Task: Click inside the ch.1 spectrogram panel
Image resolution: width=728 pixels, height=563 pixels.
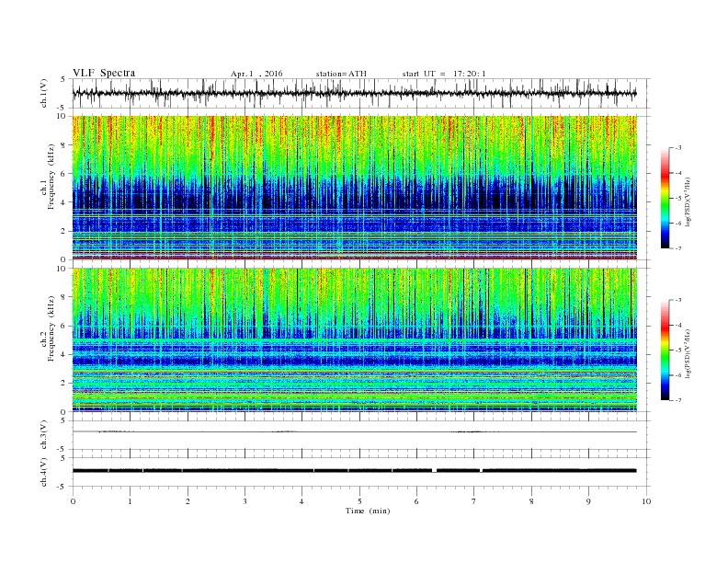Action: pyautogui.click(x=355, y=188)
